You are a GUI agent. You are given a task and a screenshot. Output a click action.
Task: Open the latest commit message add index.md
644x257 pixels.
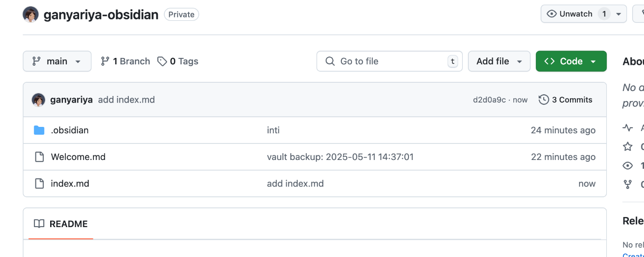pyautogui.click(x=126, y=100)
